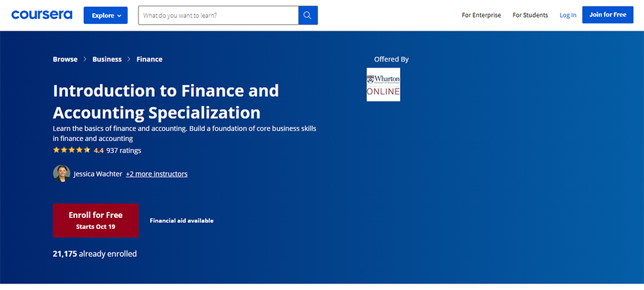644x290 pixels.
Task: Go to Finance breadcrumb
Action: [x=150, y=59]
